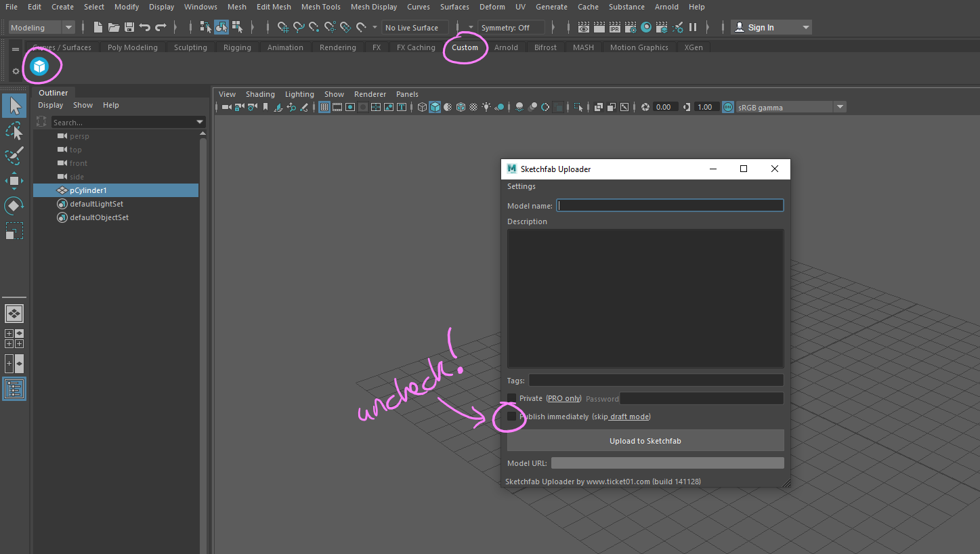Select the Rotate tool
This screenshot has height=554, width=980.
tap(14, 205)
